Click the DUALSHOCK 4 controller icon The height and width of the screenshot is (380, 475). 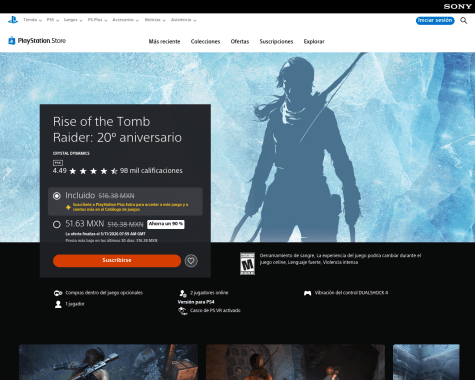tap(307, 293)
